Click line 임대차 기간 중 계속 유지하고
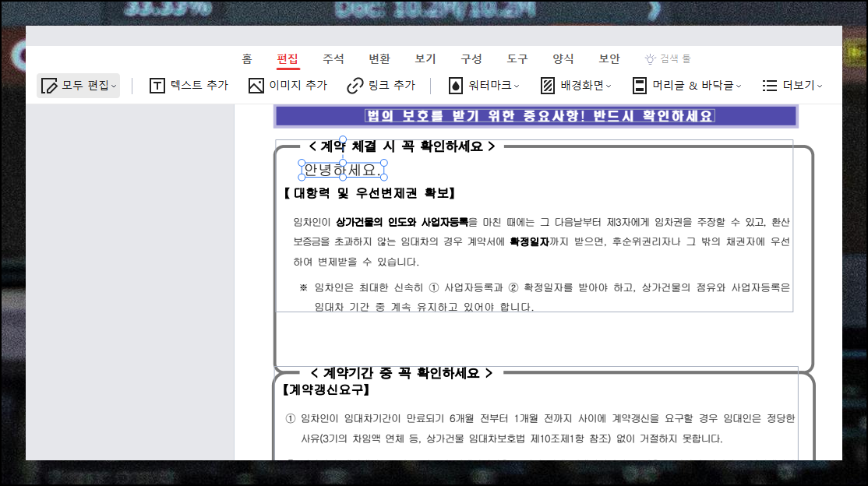The height and width of the screenshot is (486, 868). coord(424,307)
